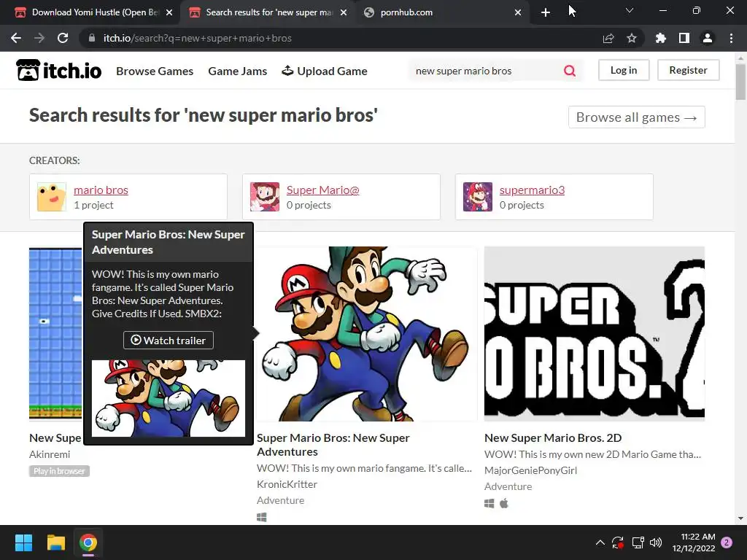
Task: Open the clock showing 11:22 AM
Action: point(694,542)
